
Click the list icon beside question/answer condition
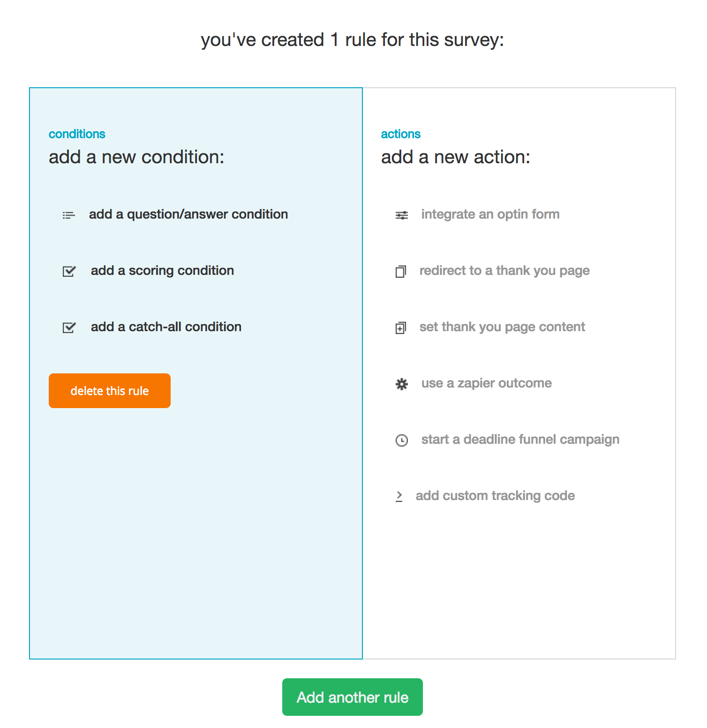[x=68, y=215]
